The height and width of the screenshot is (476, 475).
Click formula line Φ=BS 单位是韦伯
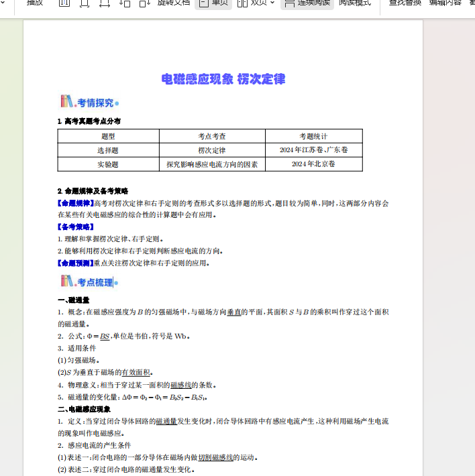tap(124, 337)
